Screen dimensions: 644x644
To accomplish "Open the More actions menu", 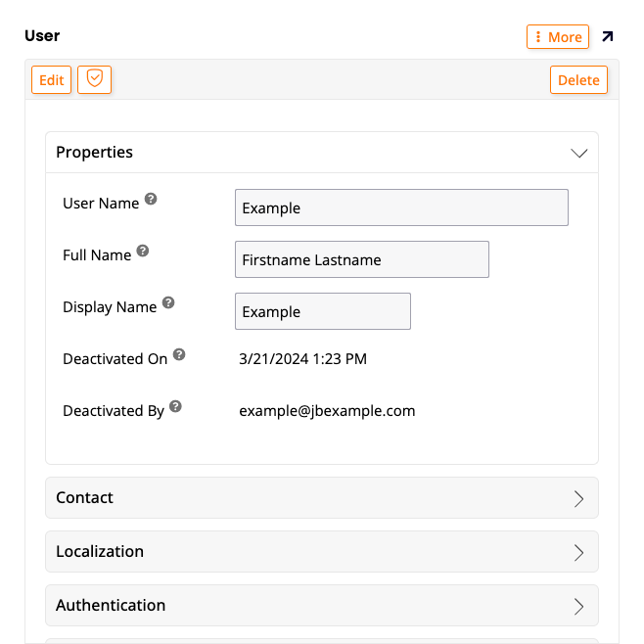I will coord(558,37).
